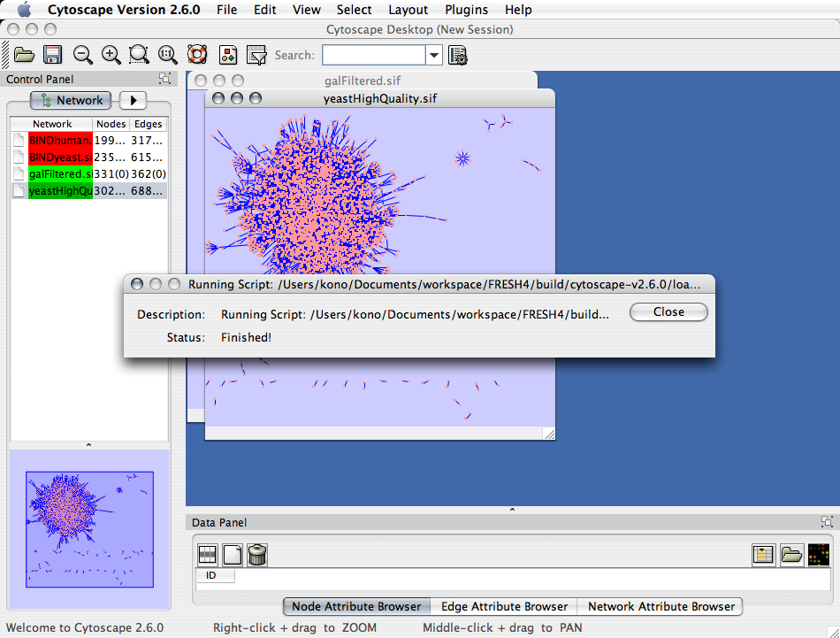Open the Search field dropdown arrow
Image resolution: width=840 pixels, height=638 pixels.
(x=433, y=55)
